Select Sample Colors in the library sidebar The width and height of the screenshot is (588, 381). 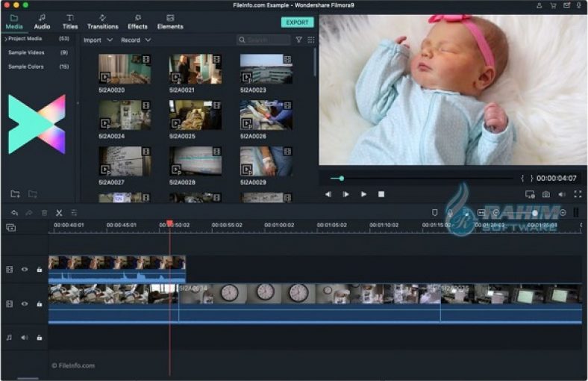coord(26,66)
